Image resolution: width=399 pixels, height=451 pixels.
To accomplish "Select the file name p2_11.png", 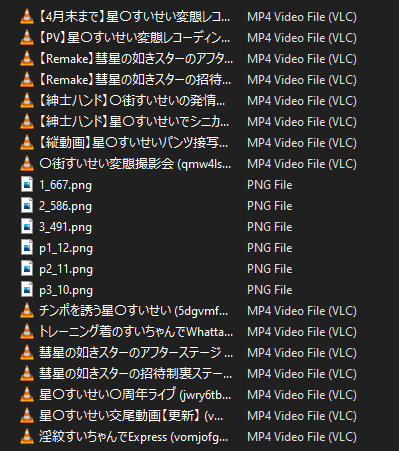I will pos(66,269).
